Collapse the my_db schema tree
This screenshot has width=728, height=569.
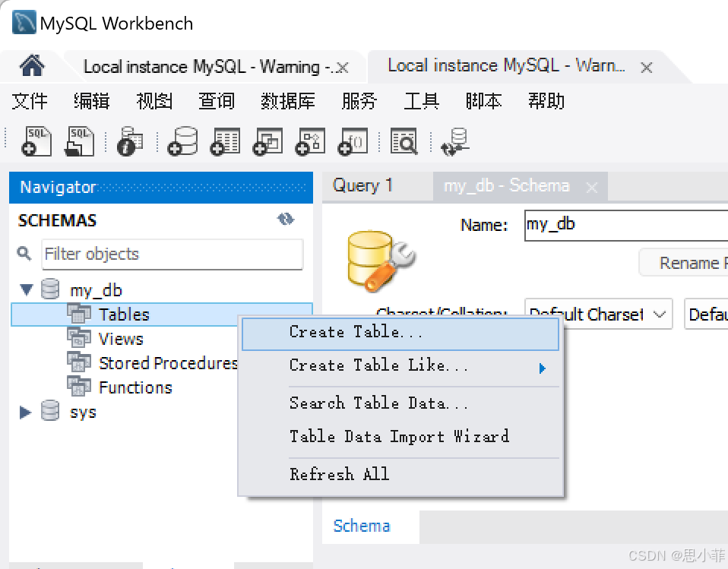coord(27,289)
